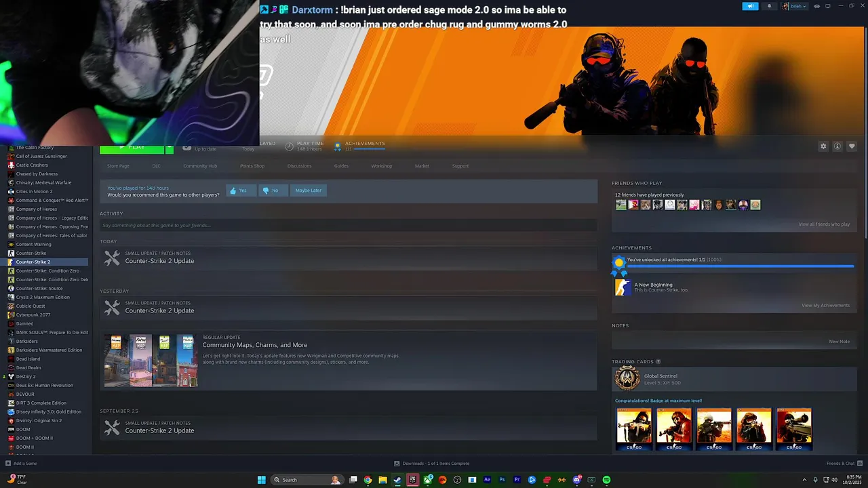Open the Market tab
868x488 pixels.
pyautogui.click(x=422, y=166)
